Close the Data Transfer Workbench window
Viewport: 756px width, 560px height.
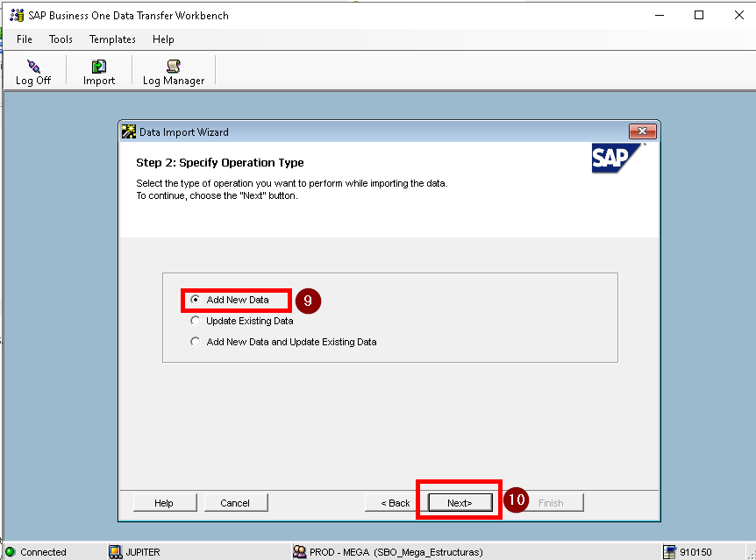coord(738,16)
